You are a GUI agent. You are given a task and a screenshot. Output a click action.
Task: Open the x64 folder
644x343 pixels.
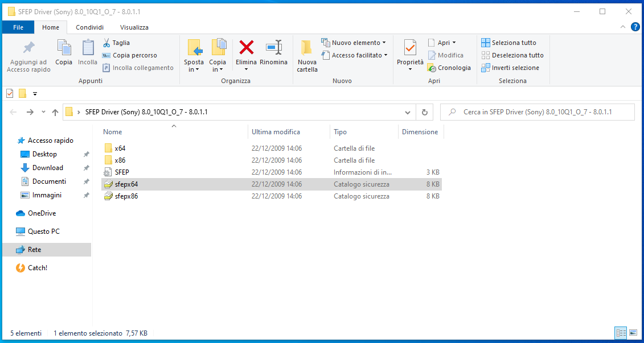click(x=120, y=148)
